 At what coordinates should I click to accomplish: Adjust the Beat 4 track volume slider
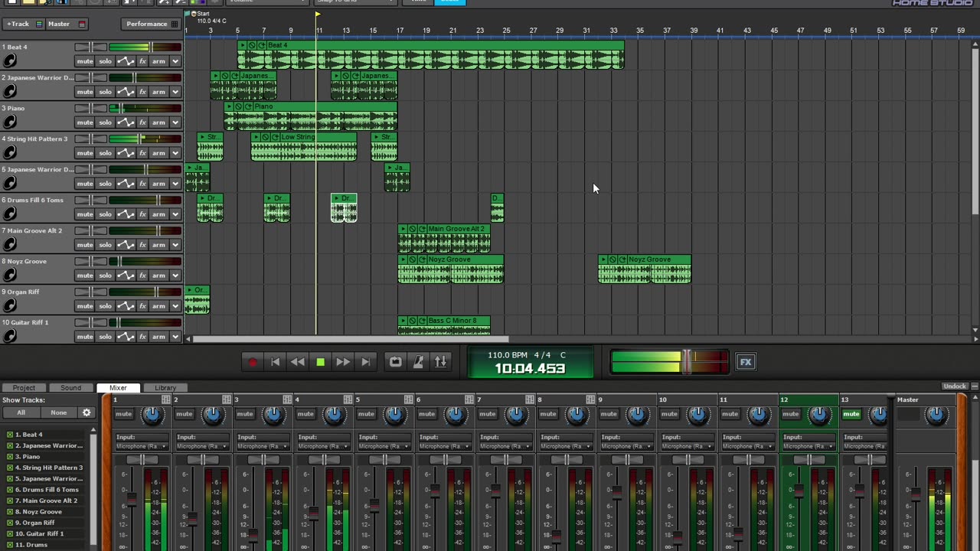[149, 47]
